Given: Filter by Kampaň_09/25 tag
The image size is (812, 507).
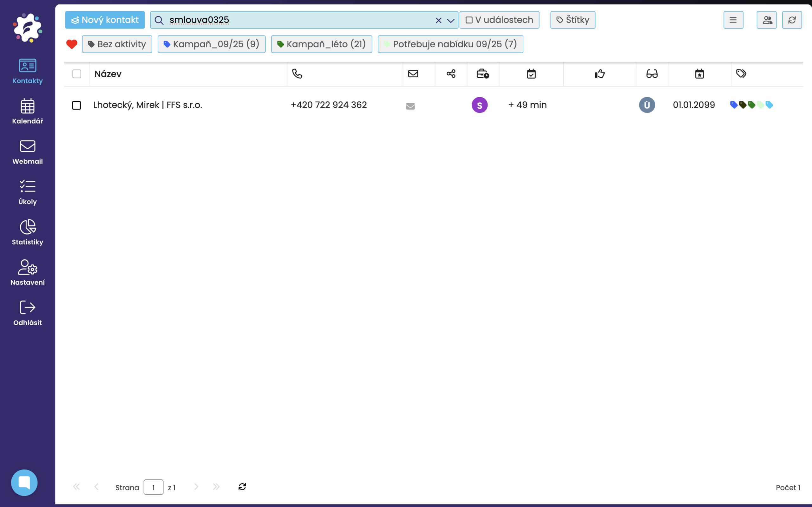Looking at the screenshot, I should coord(211,44).
